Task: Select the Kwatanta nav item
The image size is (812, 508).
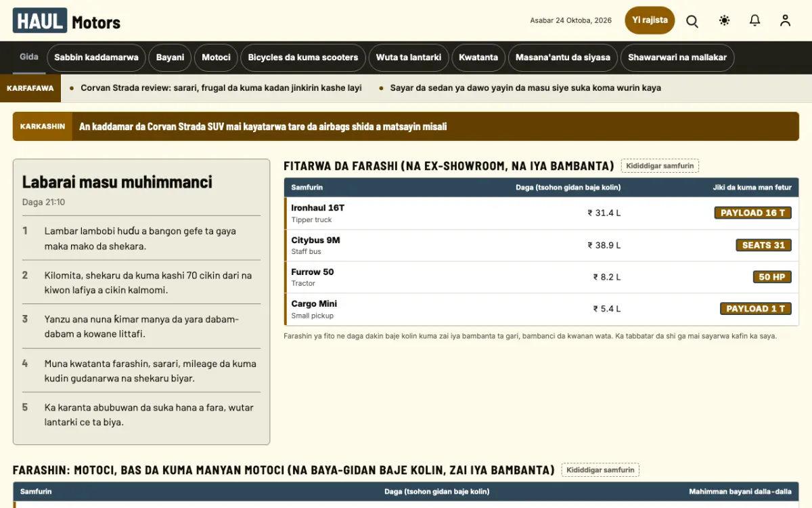Action: (478, 58)
